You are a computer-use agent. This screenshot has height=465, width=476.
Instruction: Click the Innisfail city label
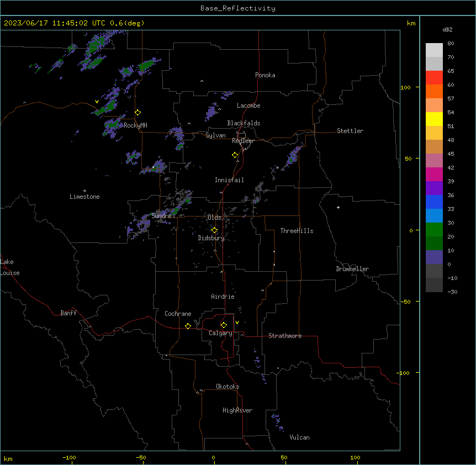[x=229, y=180]
